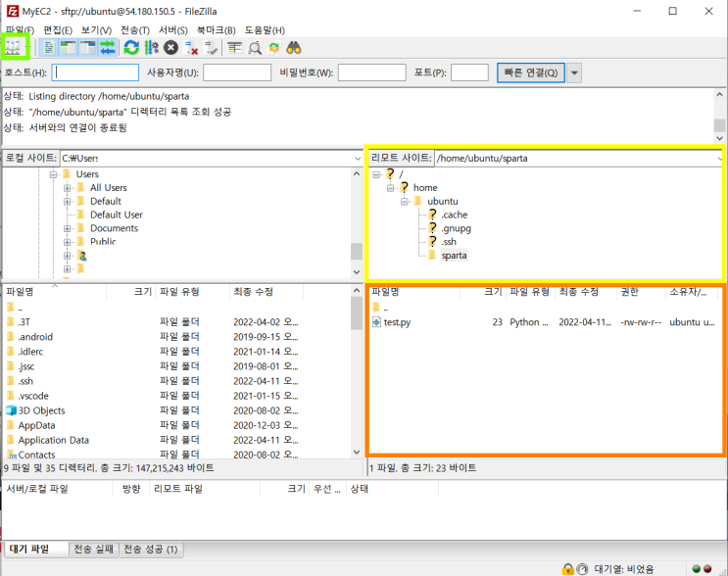Collapse remote home directory node

point(391,188)
